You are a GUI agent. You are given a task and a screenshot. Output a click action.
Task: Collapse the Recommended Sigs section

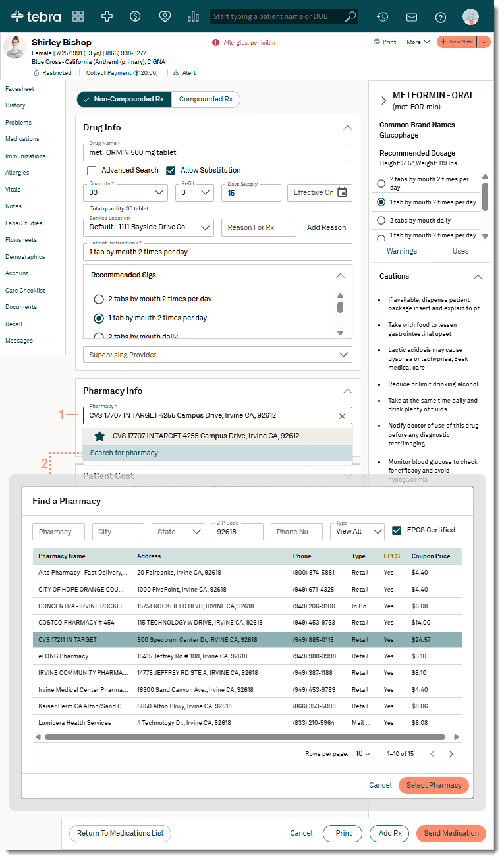coord(340,275)
